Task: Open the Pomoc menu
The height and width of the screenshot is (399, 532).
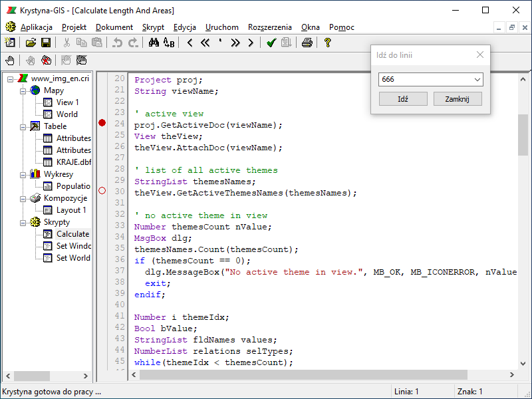Action: pos(342,27)
